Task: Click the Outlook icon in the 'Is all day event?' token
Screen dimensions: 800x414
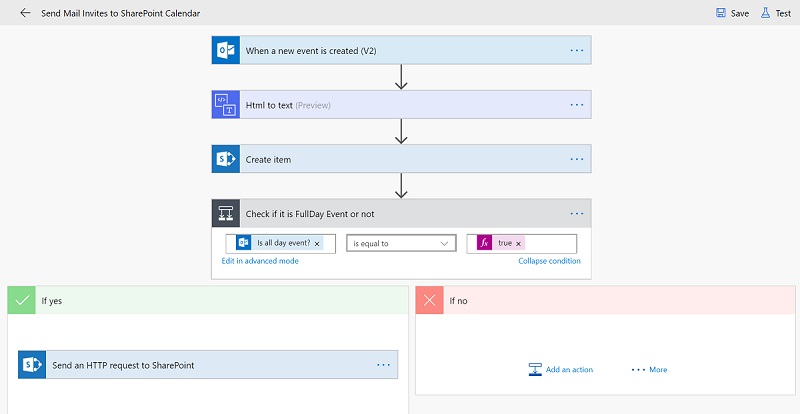Action: tap(243, 243)
